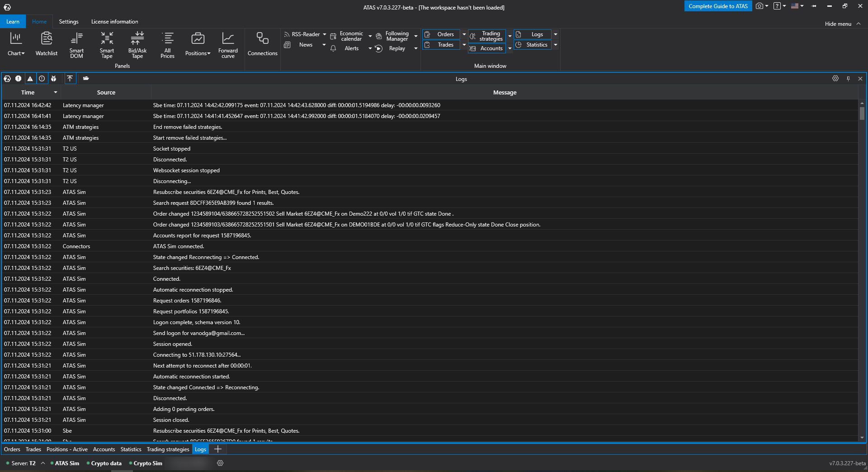Pin the Logs panel
Viewport: 868px width, 472px height.
tap(848, 79)
